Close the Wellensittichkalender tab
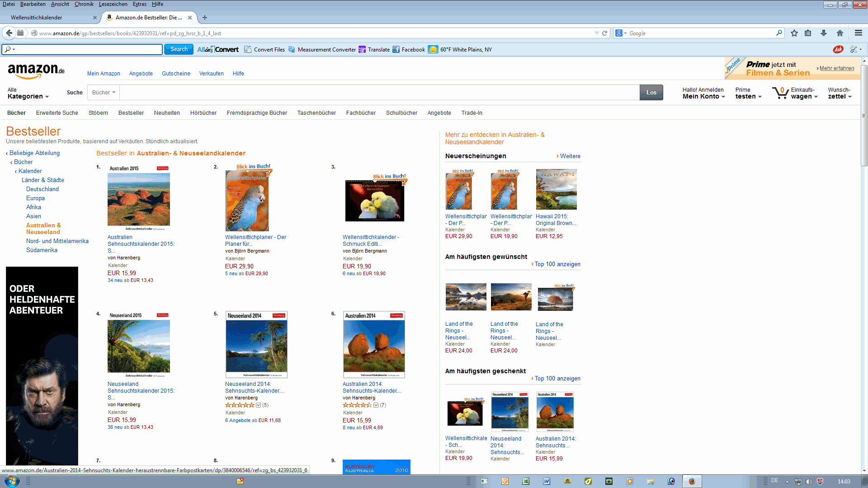868x488 pixels. pyautogui.click(x=95, y=18)
